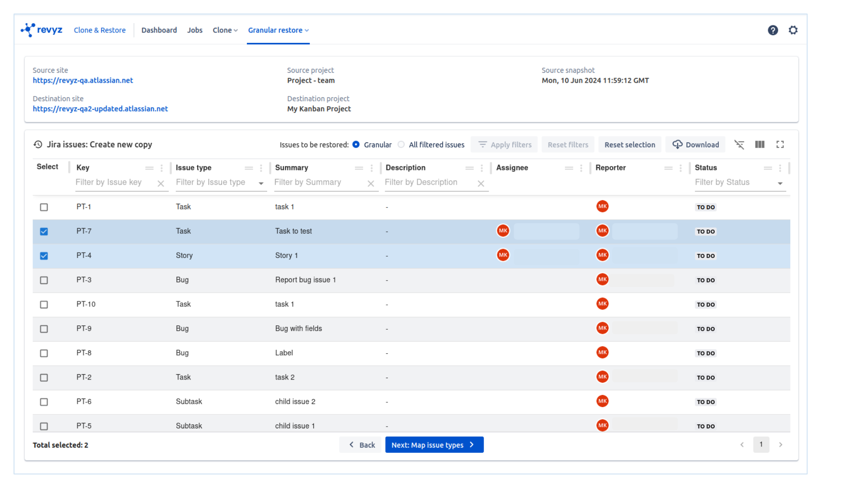The image size is (868, 488).
Task: Check the PT-8 row checkbox
Action: click(44, 353)
